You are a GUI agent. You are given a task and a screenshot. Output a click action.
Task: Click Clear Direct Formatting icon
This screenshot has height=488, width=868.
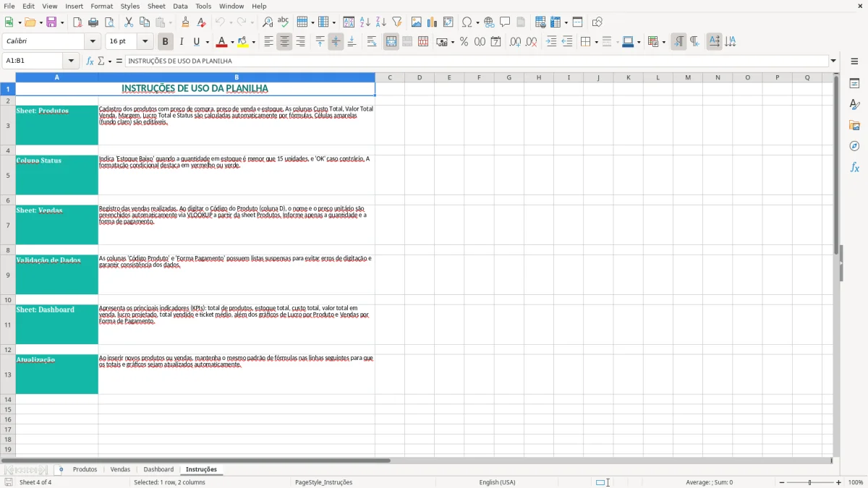point(201,22)
